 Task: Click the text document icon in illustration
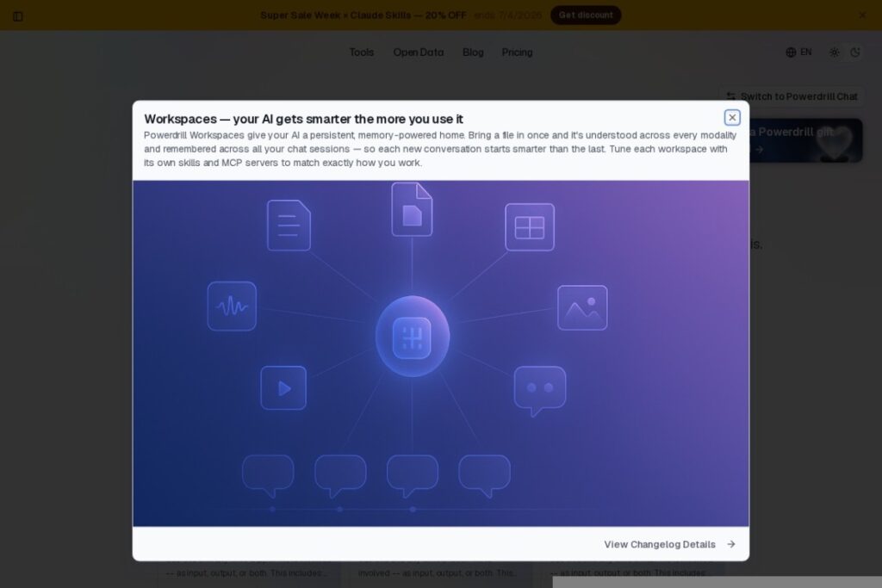pos(289,226)
